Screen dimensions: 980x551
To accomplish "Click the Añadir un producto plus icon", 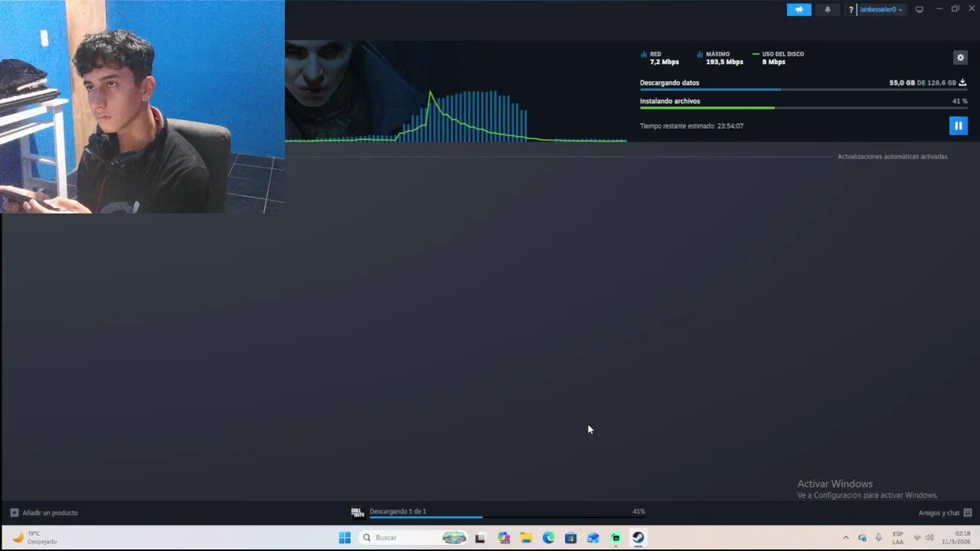I will click(14, 513).
